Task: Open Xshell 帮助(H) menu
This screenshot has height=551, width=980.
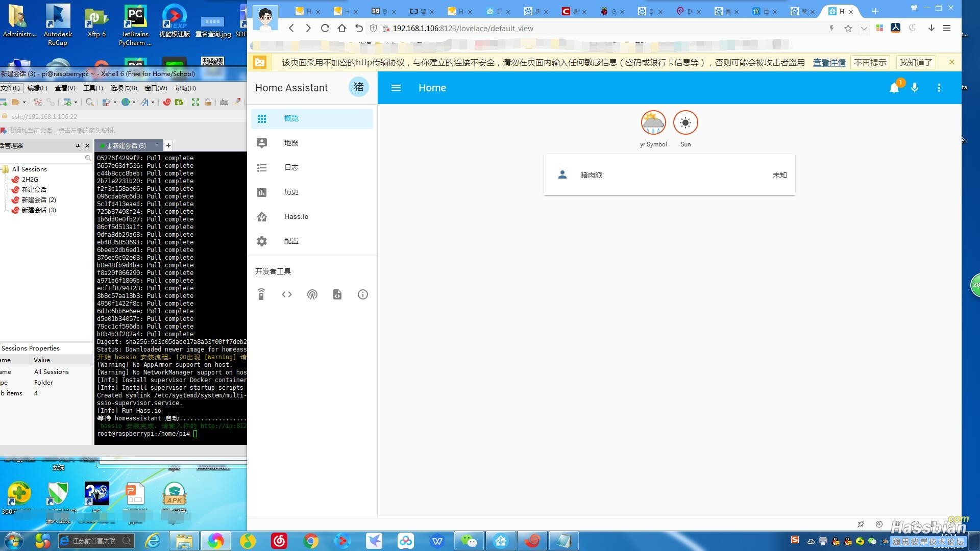Action: click(185, 88)
